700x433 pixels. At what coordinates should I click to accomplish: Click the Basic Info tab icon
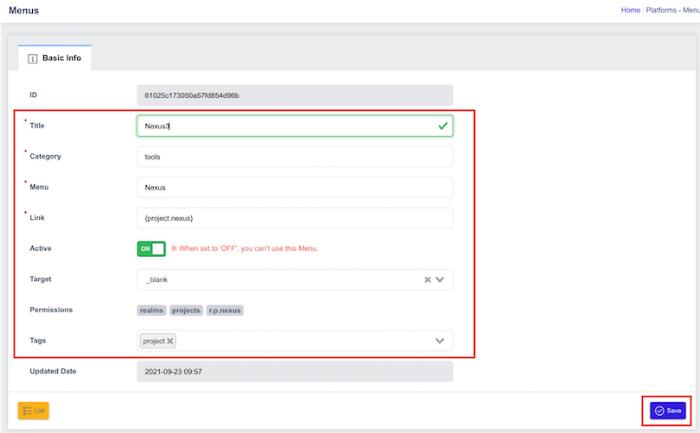[33, 58]
